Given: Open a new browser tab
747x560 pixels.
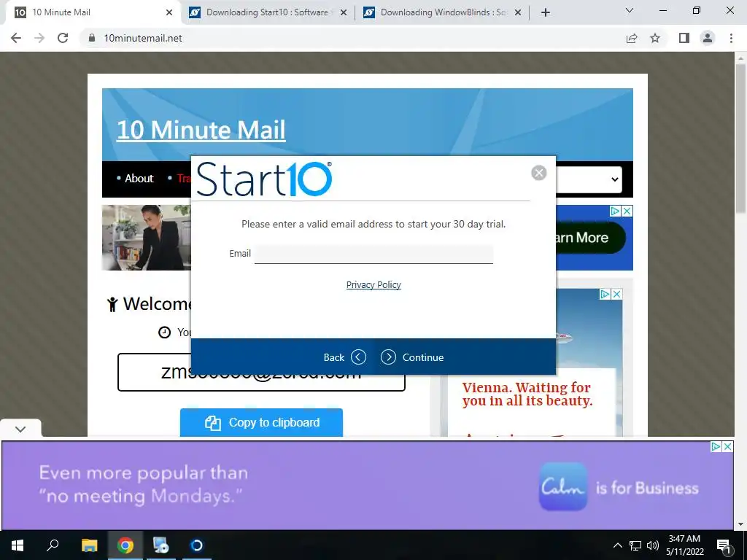Looking at the screenshot, I should click(546, 12).
